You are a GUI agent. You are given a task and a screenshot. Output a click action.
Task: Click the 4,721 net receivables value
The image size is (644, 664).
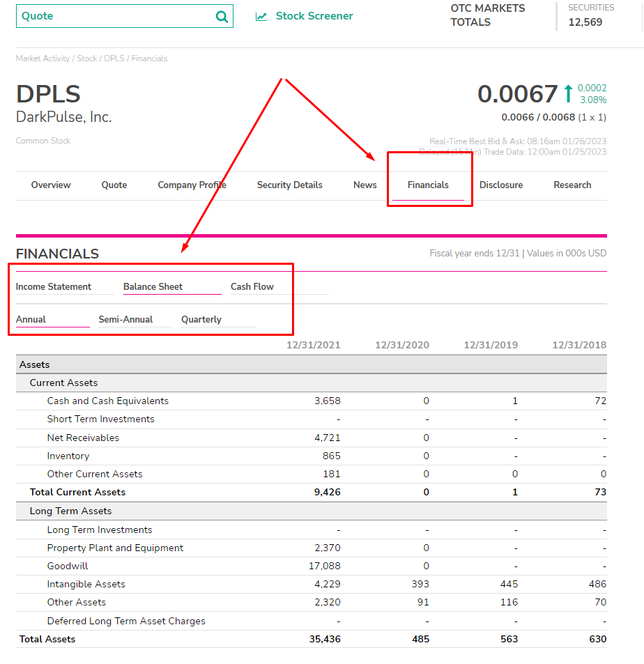point(327,438)
